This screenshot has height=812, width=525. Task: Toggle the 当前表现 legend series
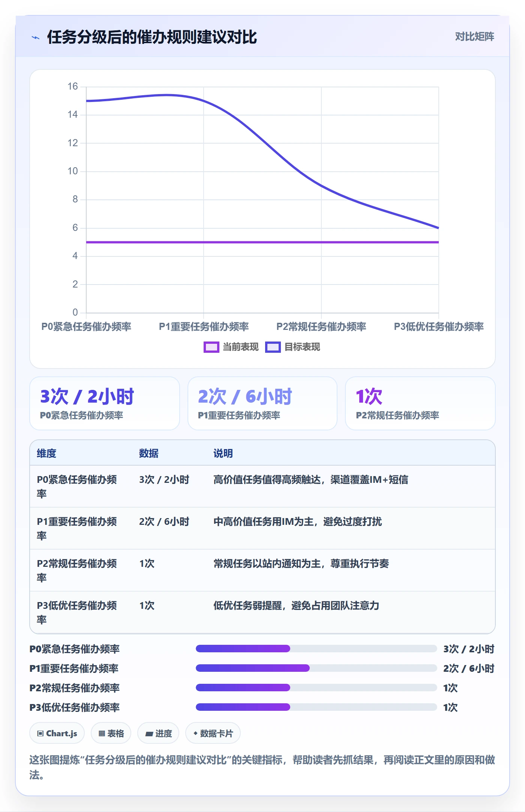tap(231, 347)
